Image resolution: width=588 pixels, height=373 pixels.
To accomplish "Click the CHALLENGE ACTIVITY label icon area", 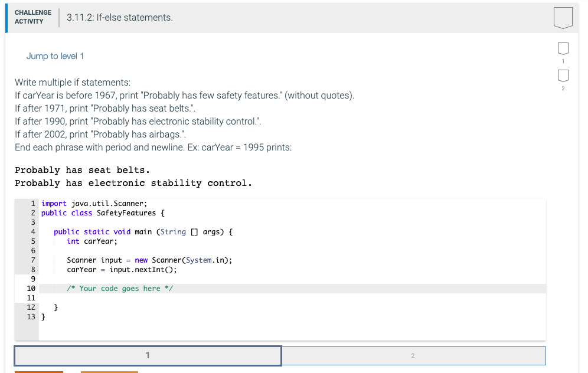I will [32, 16].
